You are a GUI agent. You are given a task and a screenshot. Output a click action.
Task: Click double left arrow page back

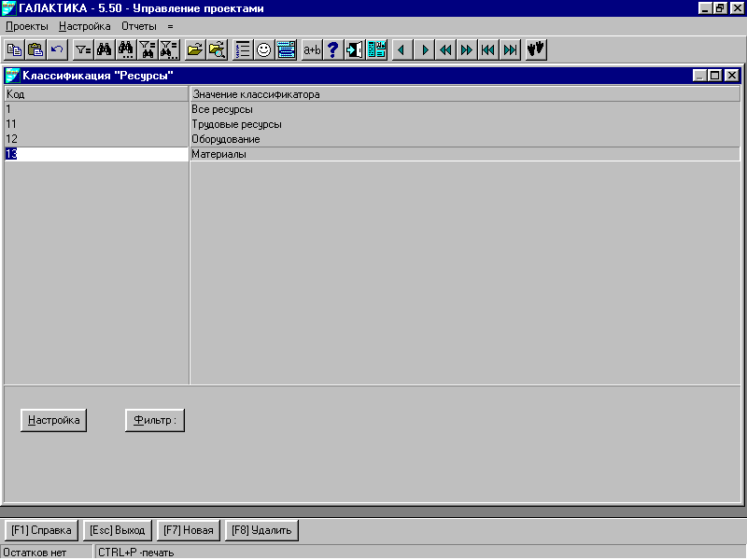445,49
